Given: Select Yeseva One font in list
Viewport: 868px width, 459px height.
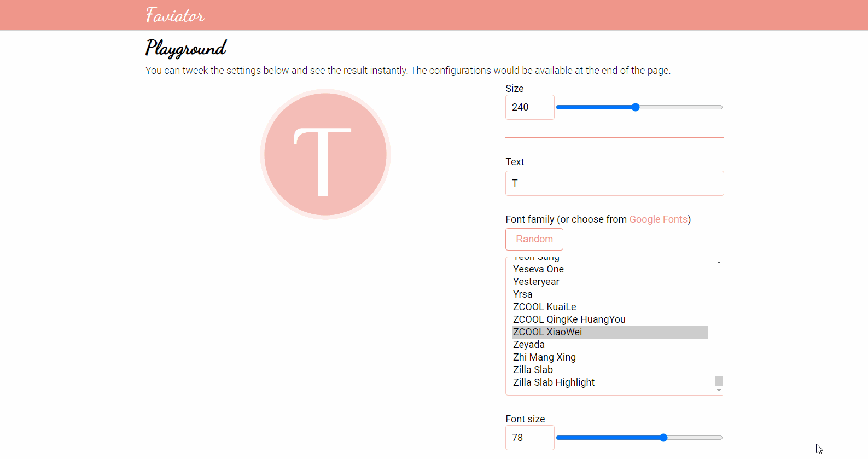Looking at the screenshot, I should [x=610, y=269].
